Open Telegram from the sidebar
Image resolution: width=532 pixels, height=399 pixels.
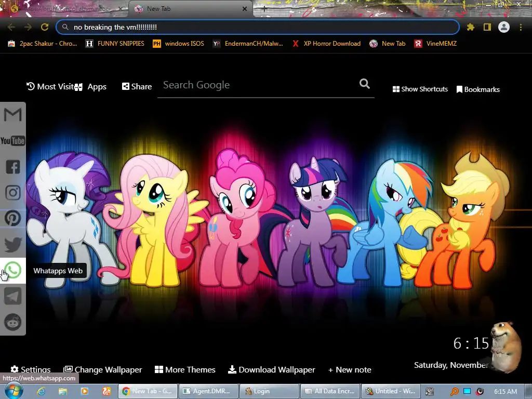coord(13,296)
